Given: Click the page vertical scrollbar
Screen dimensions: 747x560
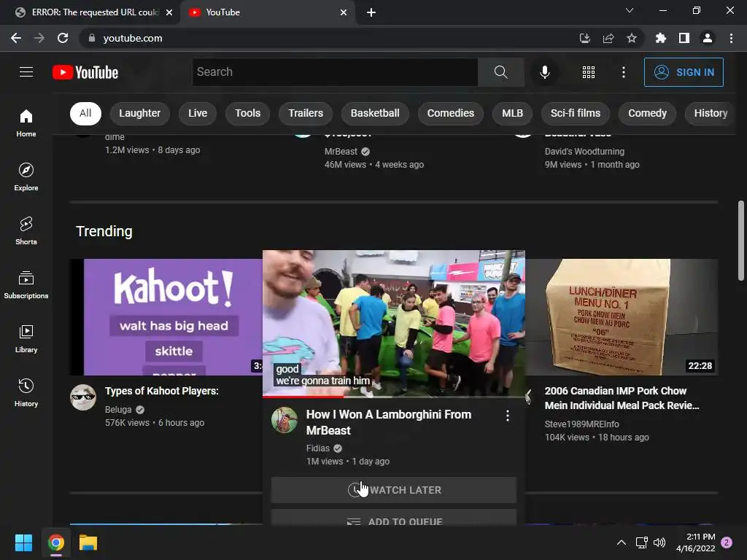Looking at the screenshot, I should (741, 241).
